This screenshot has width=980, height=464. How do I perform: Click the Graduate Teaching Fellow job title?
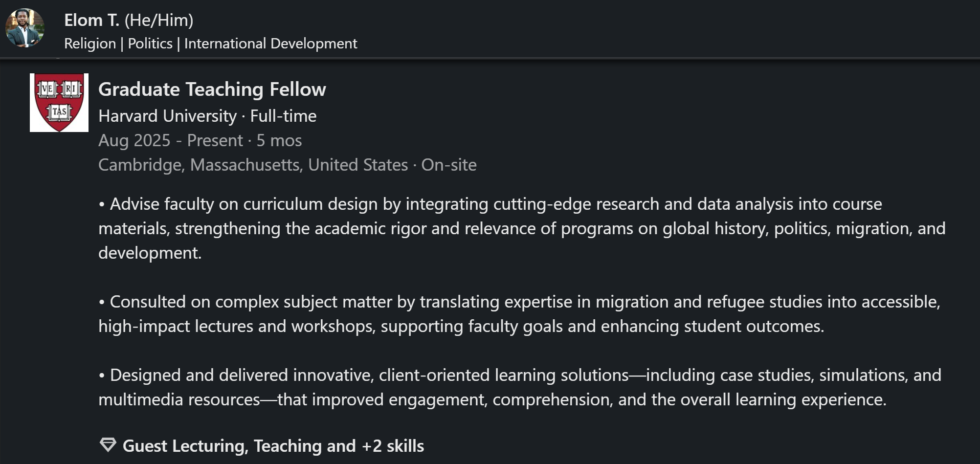[212, 89]
